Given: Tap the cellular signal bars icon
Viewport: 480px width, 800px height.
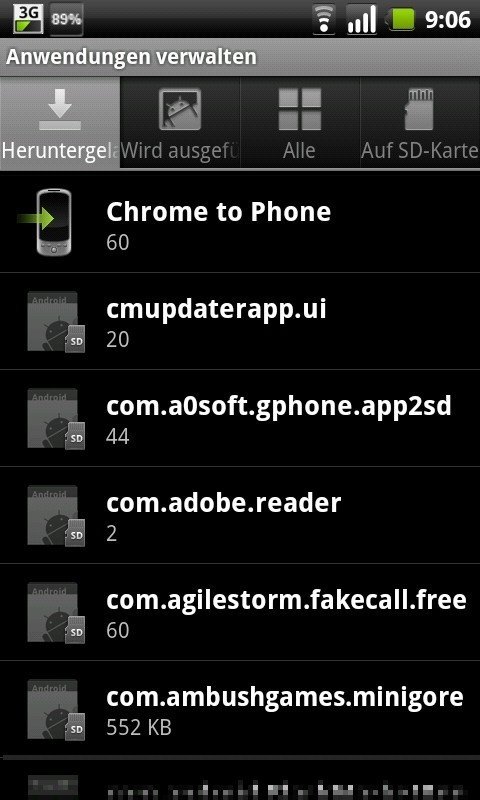Looking at the screenshot, I should (x=362, y=20).
